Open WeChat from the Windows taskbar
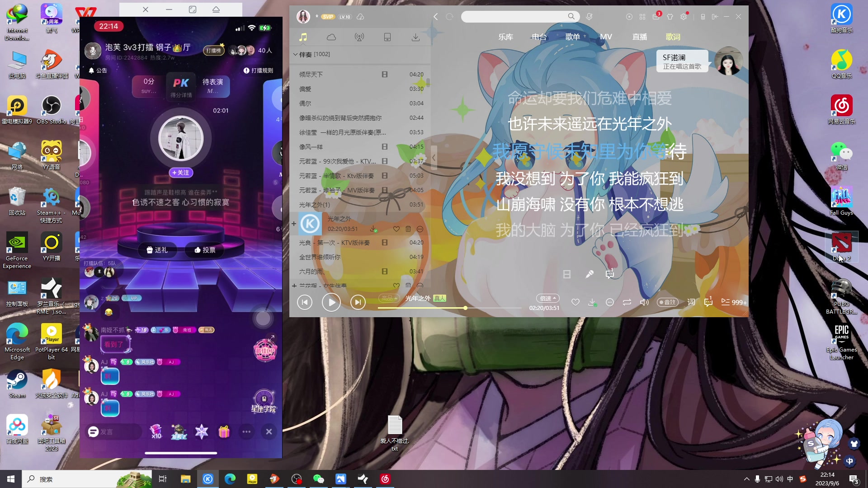This screenshot has height=488, width=868. click(319, 479)
